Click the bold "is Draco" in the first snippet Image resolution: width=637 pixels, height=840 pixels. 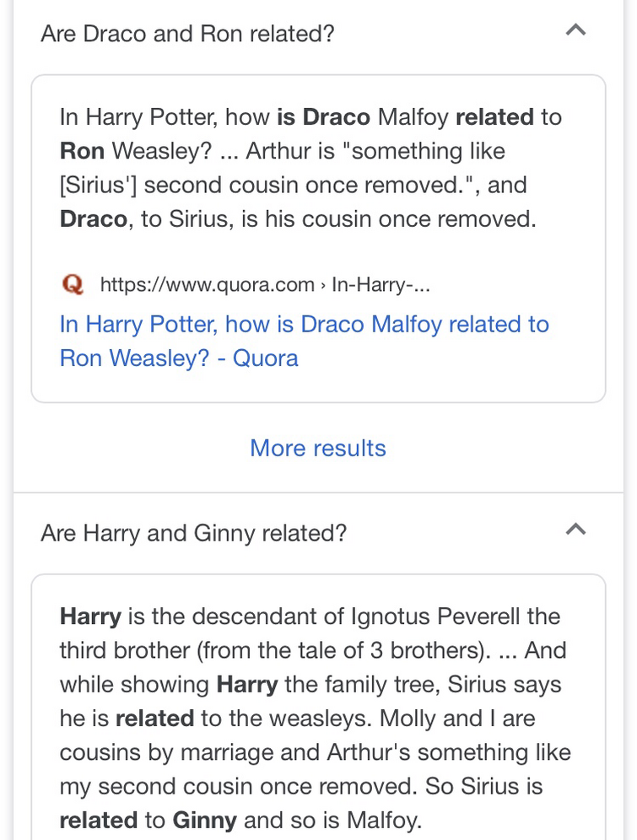324,116
